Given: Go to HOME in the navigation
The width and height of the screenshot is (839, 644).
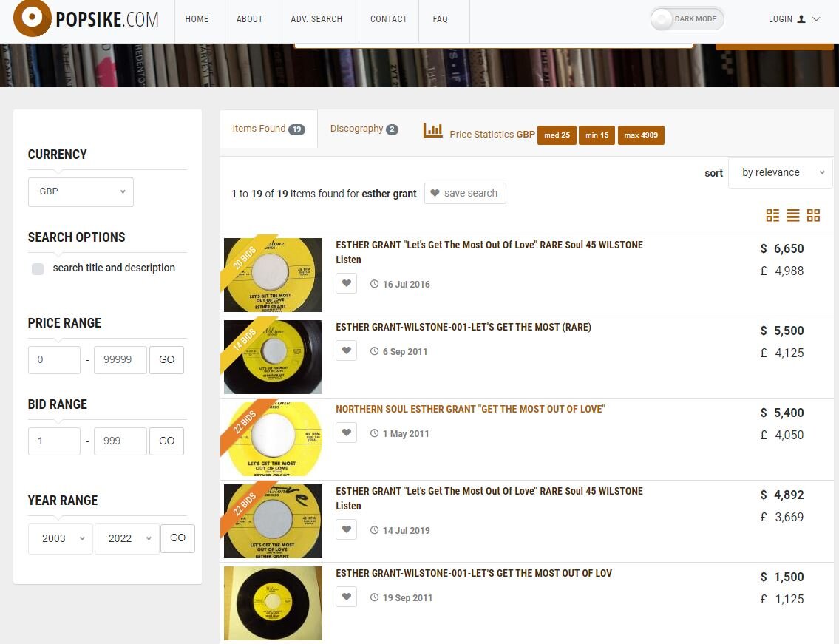Looking at the screenshot, I should click(197, 18).
